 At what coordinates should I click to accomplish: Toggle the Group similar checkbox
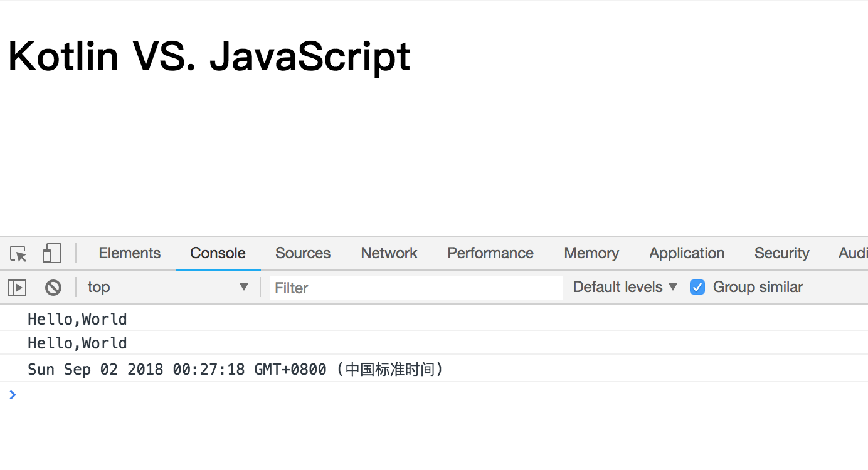coord(697,287)
